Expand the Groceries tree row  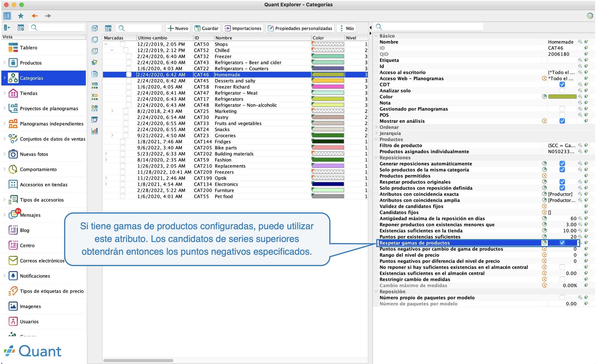tap(112, 135)
